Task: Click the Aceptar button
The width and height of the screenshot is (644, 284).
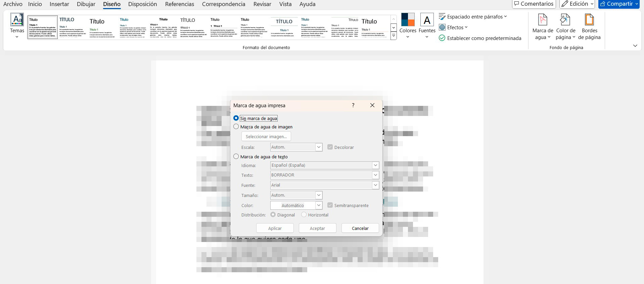Action: [x=317, y=228]
